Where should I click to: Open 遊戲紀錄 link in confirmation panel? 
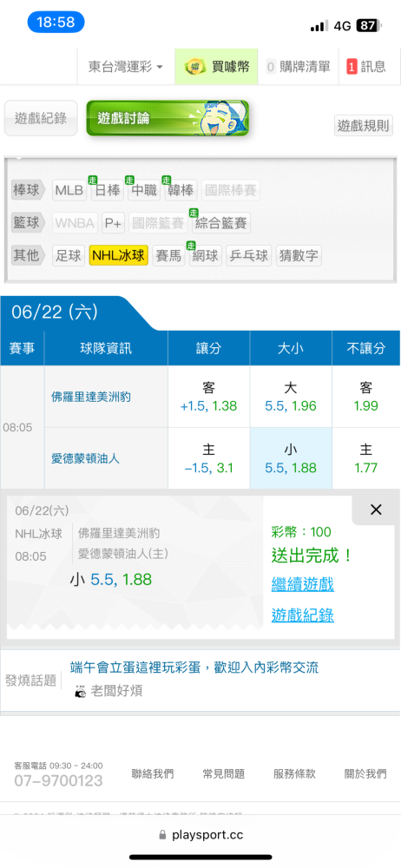pos(303,615)
